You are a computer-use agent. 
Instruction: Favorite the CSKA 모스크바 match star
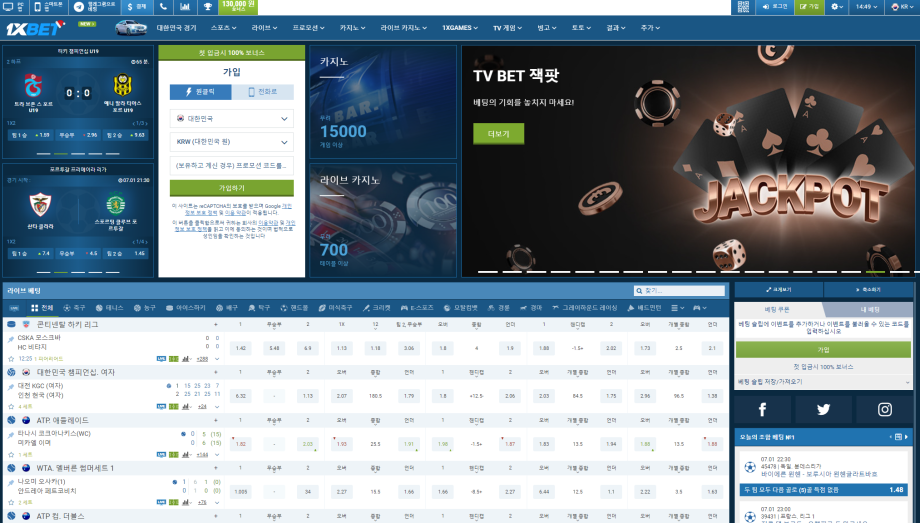[x=11, y=359]
